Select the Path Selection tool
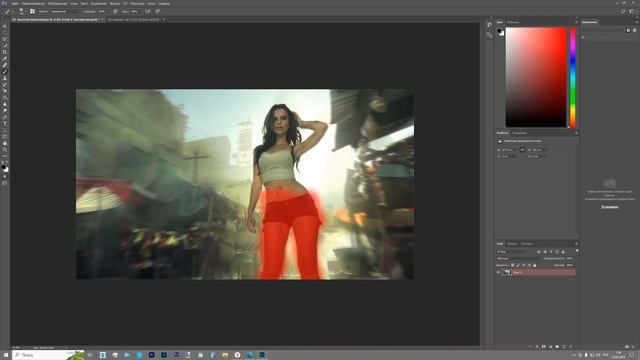640x360 pixels. 5,130
